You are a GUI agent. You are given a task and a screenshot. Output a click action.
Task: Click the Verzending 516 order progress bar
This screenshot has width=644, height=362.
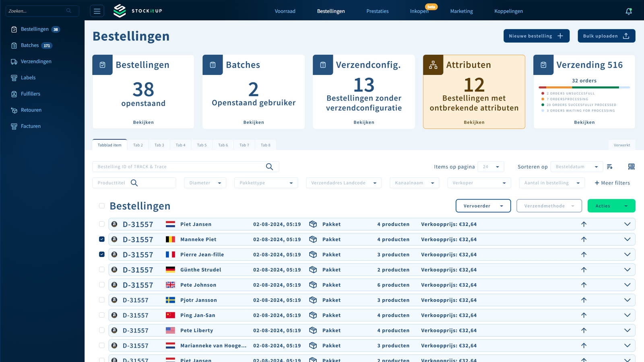[x=584, y=87]
